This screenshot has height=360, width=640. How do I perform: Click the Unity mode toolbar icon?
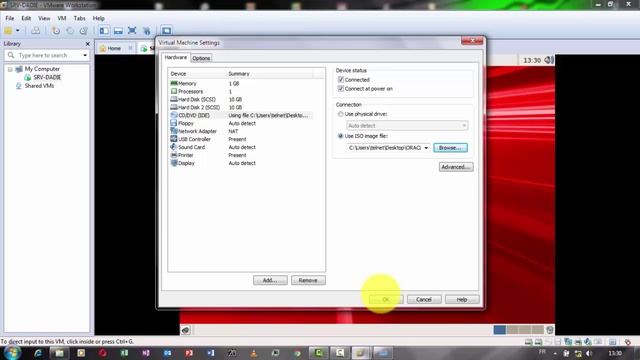[x=147, y=31]
